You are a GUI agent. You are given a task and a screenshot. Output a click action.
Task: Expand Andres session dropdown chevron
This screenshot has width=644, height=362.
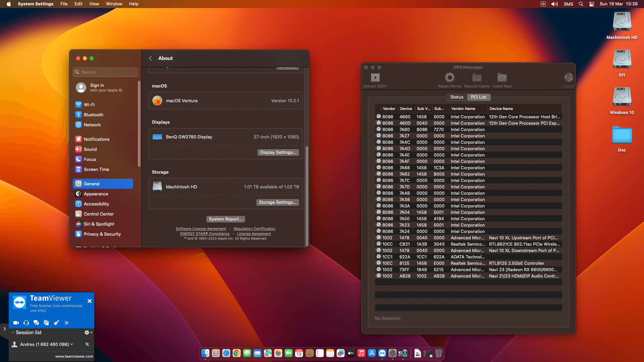(x=71, y=344)
